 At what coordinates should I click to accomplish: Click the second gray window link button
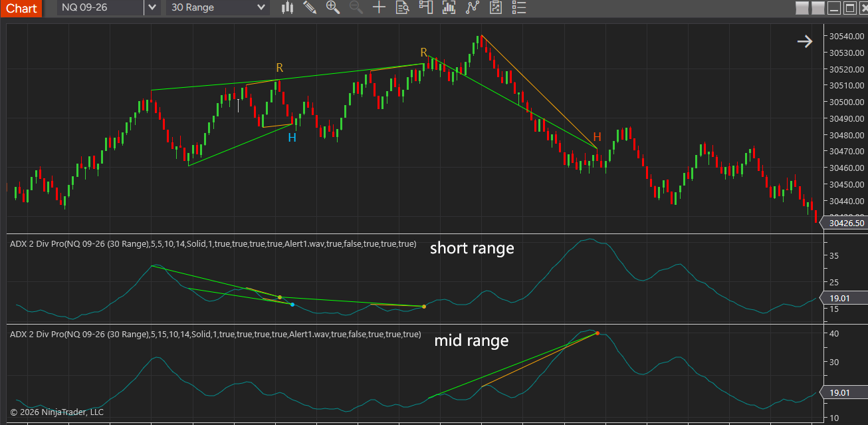coord(817,8)
